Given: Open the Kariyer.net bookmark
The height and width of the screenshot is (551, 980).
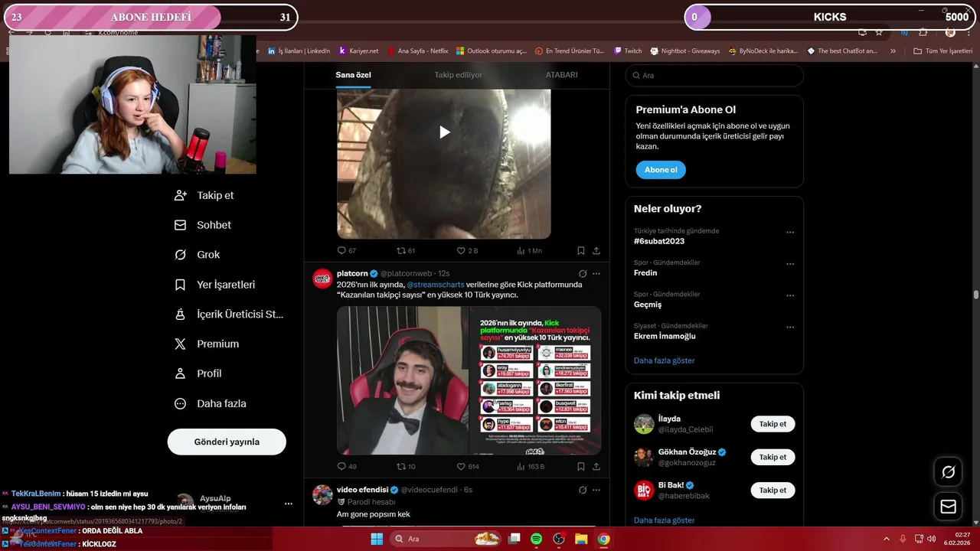Looking at the screenshot, I should pyautogui.click(x=358, y=51).
